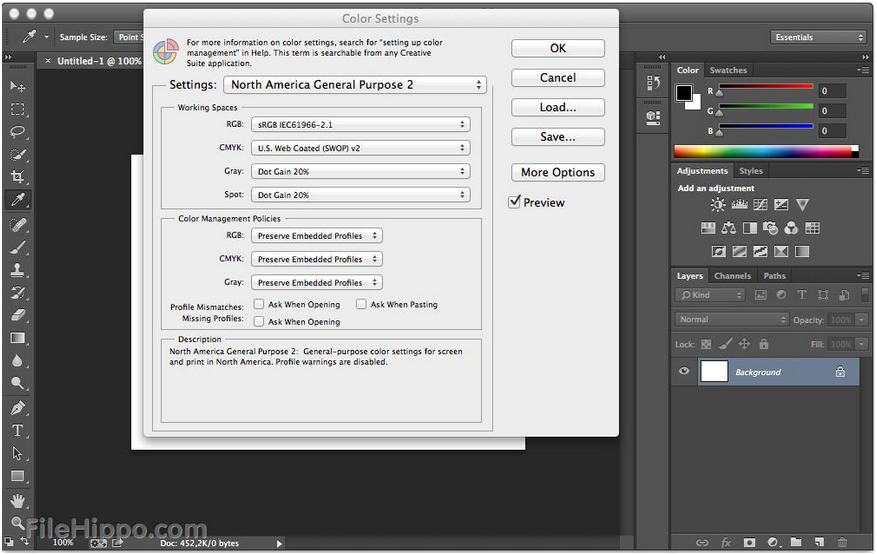Add layer style fx icon
Image resolution: width=877 pixels, height=554 pixels.
(x=725, y=542)
